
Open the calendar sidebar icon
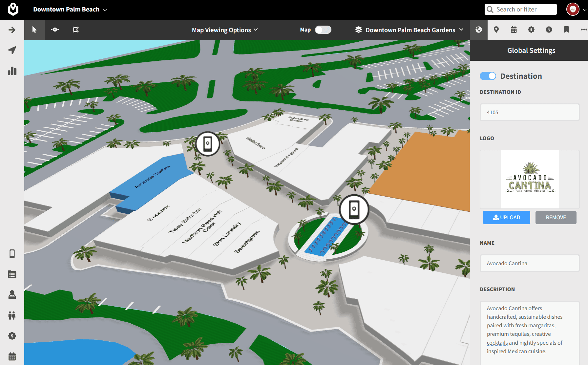[x=12, y=356]
